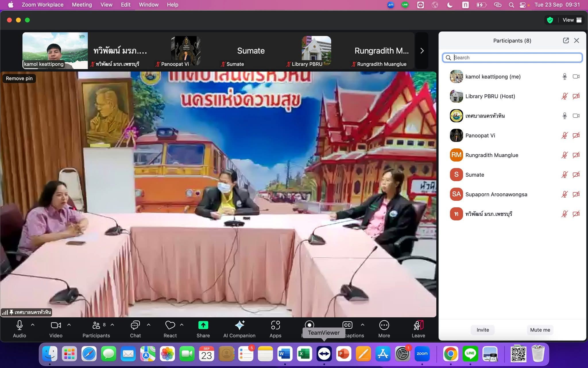Click the green Share screen icon

point(203,325)
